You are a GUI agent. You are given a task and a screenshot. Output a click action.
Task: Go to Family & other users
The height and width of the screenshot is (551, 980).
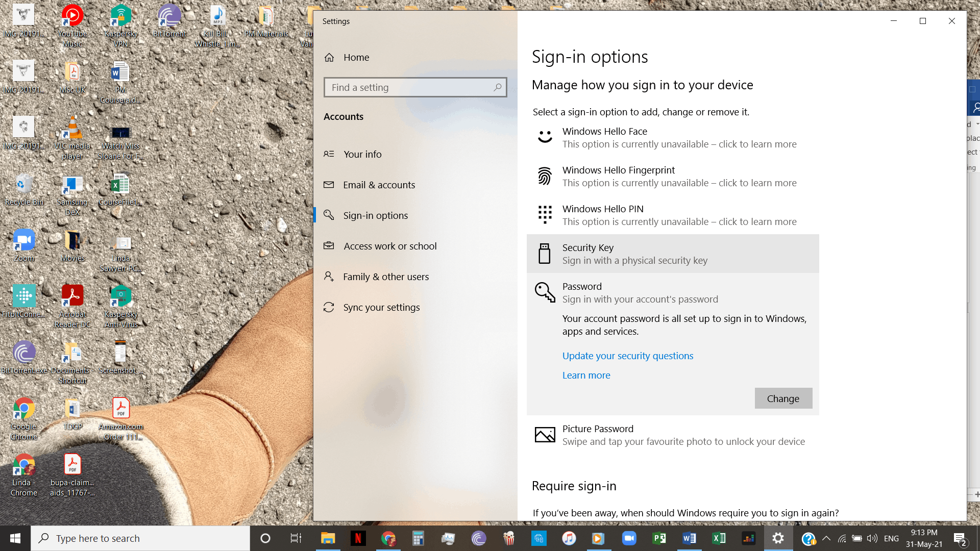[x=385, y=277]
